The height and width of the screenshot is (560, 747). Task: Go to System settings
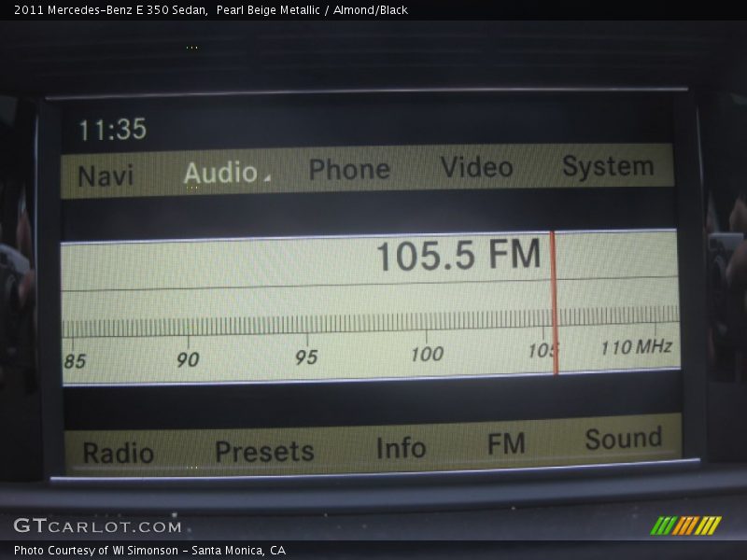pyautogui.click(x=608, y=166)
